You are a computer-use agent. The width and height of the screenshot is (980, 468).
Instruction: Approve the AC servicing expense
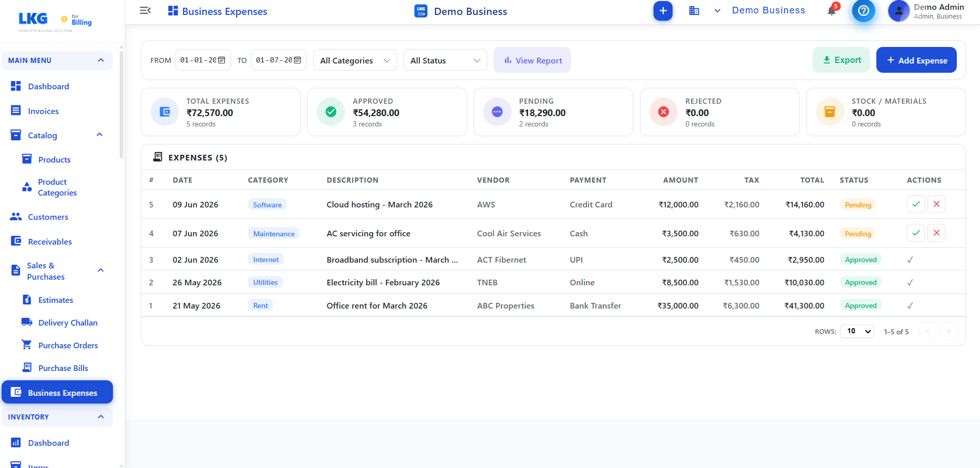coord(916,233)
